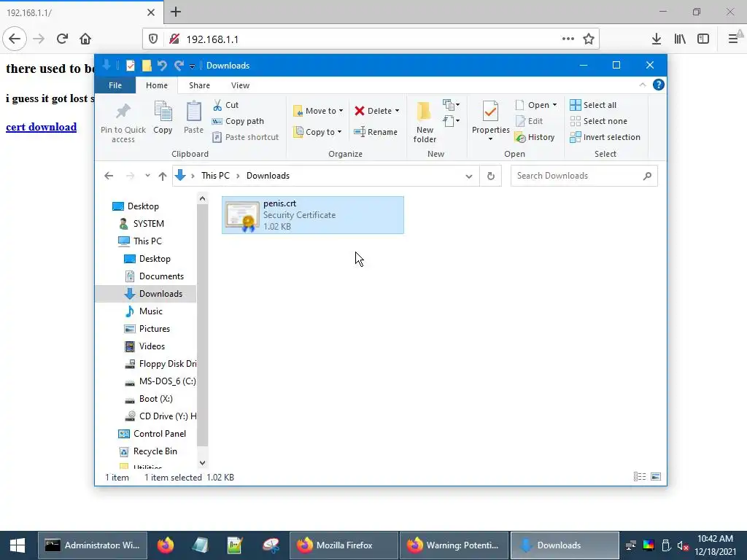The height and width of the screenshot is (560, 747).
Task: Open file History
Action: pos(535,137)
